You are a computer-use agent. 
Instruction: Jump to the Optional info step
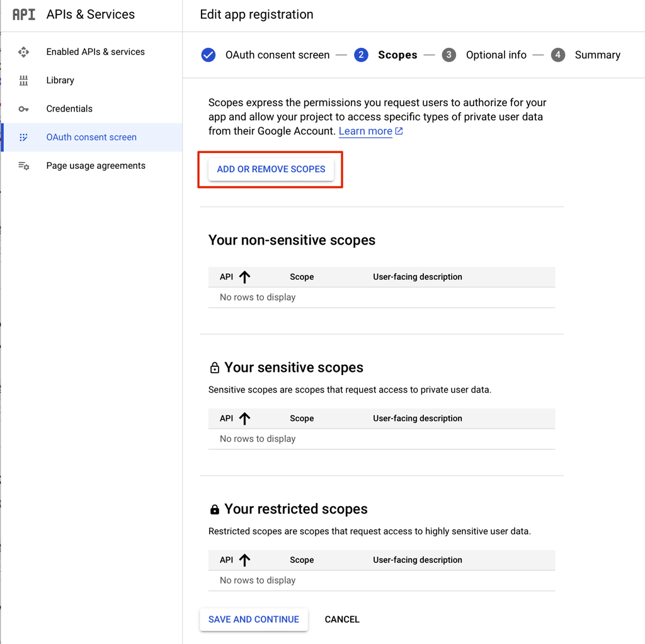[496, 55]
